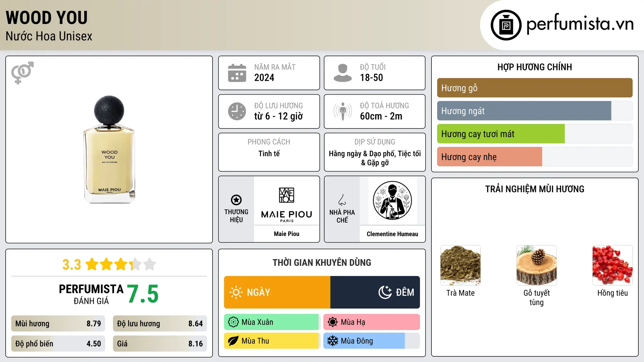Click the person icon beside Độ tuổi
This screenshot has height=362, width=644.
click(x=342, y=73)
